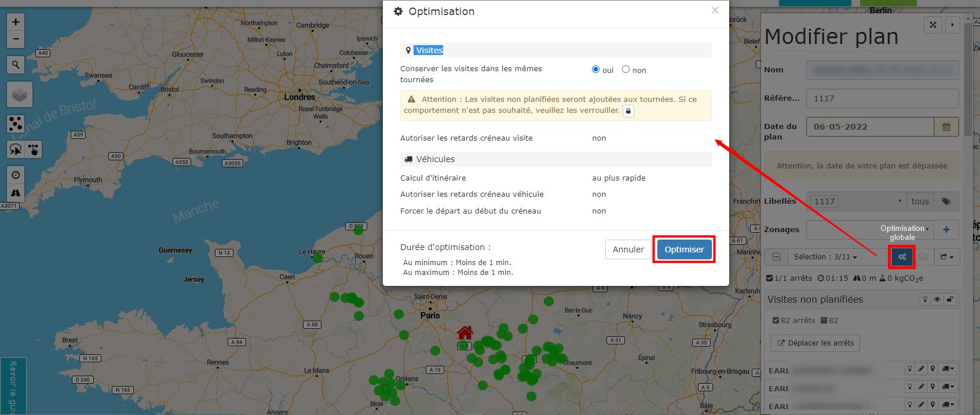980x415 pixels.
Task: Open the global optimisation gears button
Action: (x=902, y=257)
